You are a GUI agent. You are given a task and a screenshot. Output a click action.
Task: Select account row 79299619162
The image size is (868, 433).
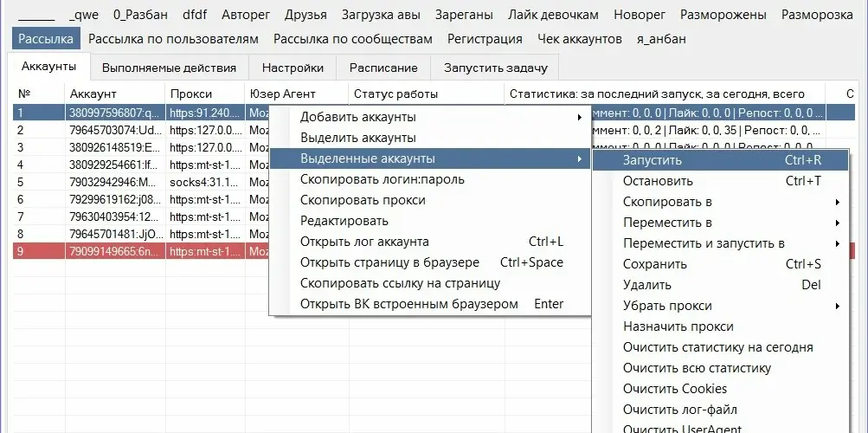115,199
